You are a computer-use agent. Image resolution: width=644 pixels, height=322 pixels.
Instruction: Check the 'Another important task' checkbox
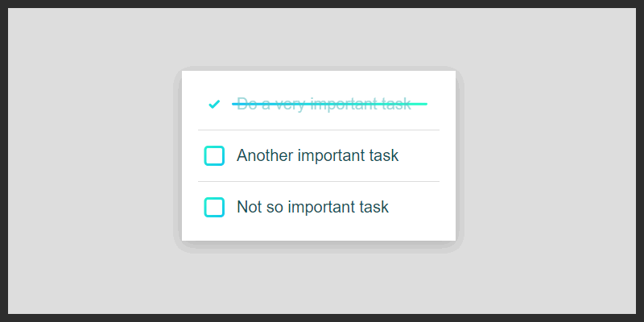click(214, 155)
